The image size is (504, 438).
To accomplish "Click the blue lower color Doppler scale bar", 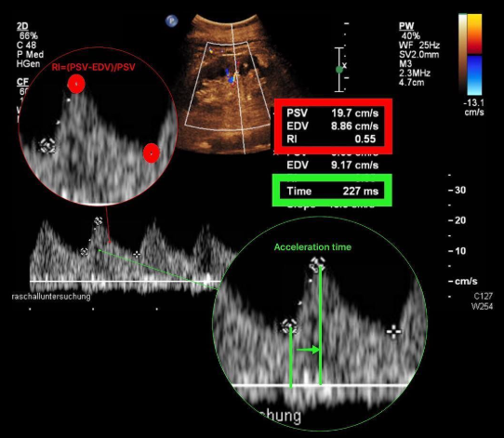I will pos(474,75).
